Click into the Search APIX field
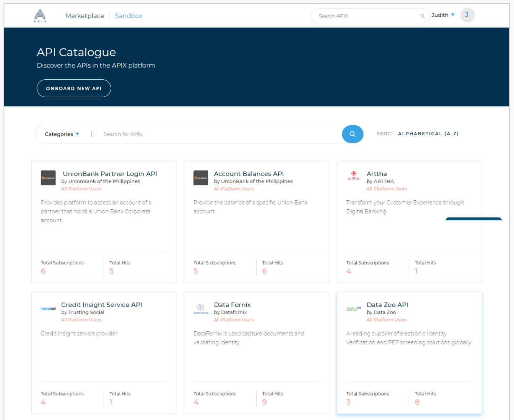The height and width of the screenshot is (420, 514). click(x=367, y=16)
